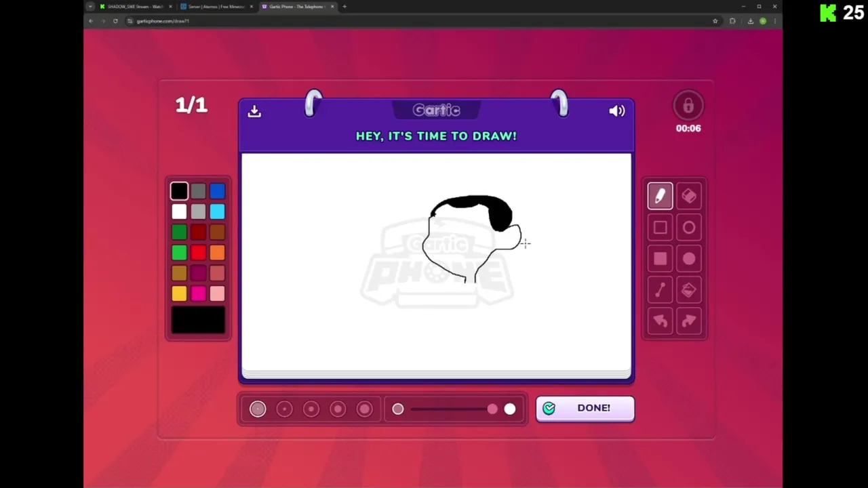Bookmark the page with the star icon
Image resolution: width=868 pixels, height=488 pixels.
click(715, 21)
